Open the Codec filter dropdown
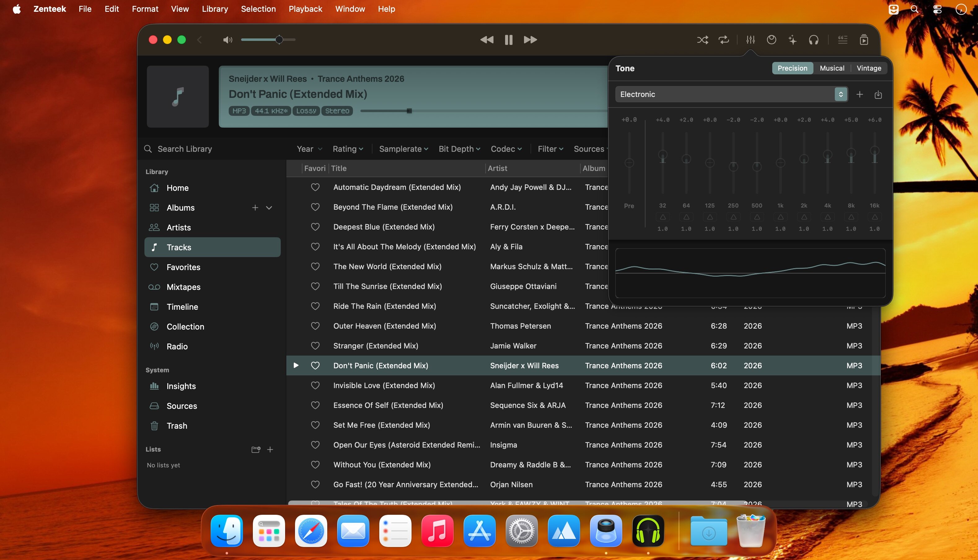 point(506,149)
